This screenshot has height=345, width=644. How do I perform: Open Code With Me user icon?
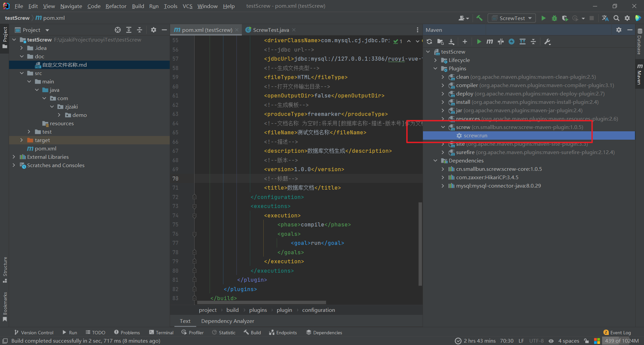pyautogui.click(x=464, y=18)
